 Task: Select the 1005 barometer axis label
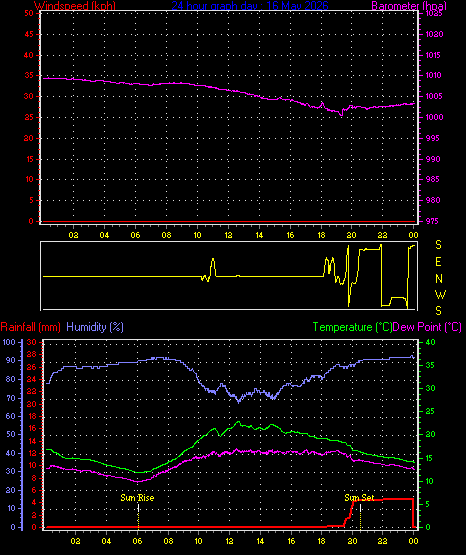[x=434, y=96]
